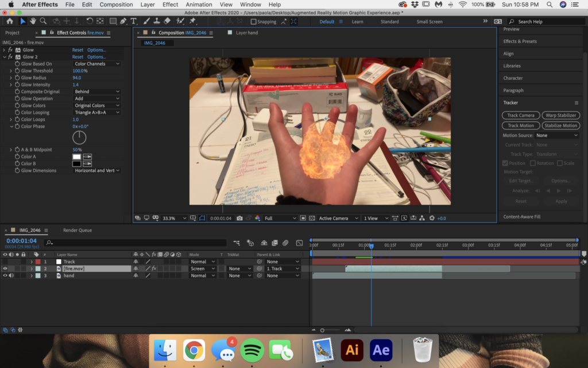The height and width of the screenshot is (368, 588).
Task: Open the Illustrator app from the dock
Action: pos(351,350)
